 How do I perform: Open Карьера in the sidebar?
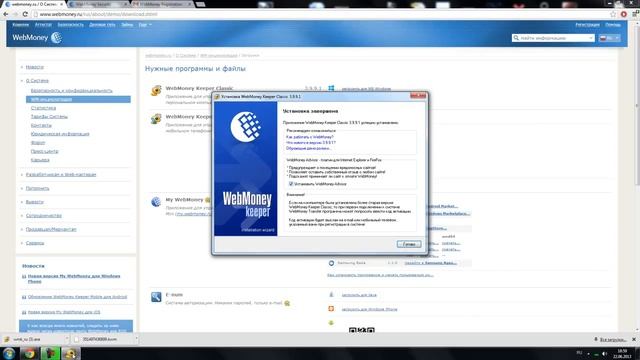(x=40, y=160)
